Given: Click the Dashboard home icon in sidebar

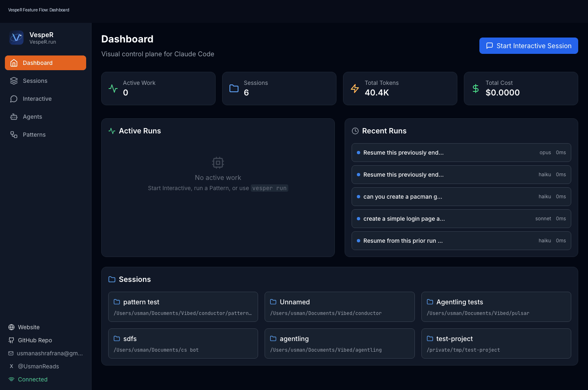Looking at the screenshot, I should coord(14,63).
